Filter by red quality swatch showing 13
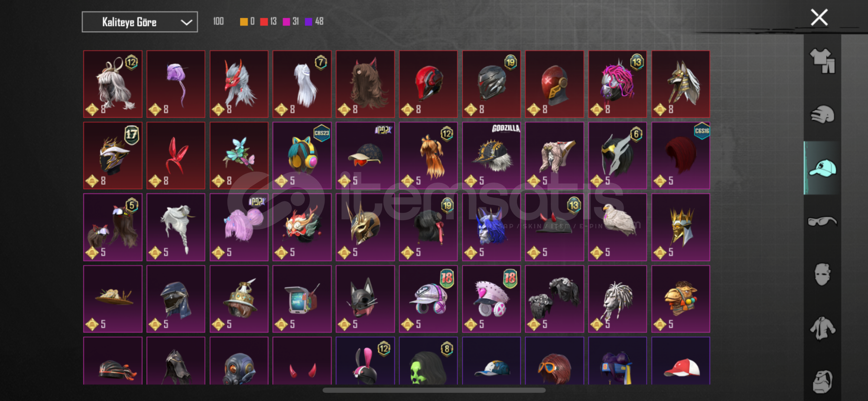Screen dimensions: 868x401 (264, 22)
